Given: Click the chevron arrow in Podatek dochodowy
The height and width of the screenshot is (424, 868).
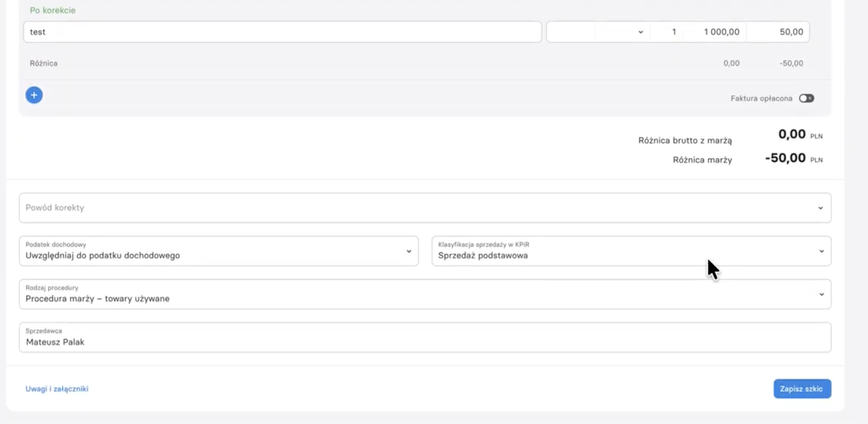Looking at the screenshot, I should point(409,251).
